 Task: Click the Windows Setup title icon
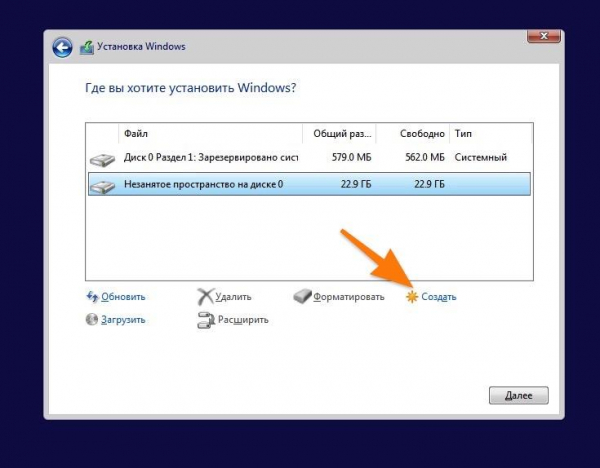click(x=87, y=48)
